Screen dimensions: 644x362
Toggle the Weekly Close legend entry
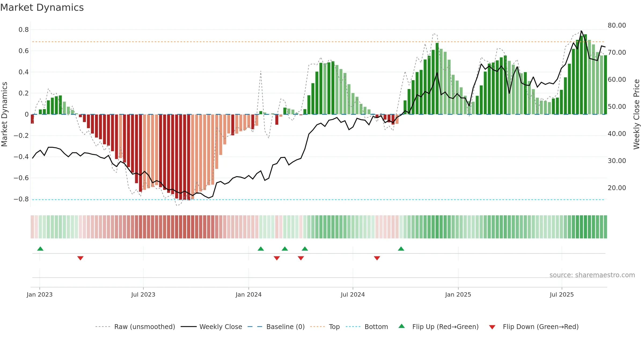[211, 327]
